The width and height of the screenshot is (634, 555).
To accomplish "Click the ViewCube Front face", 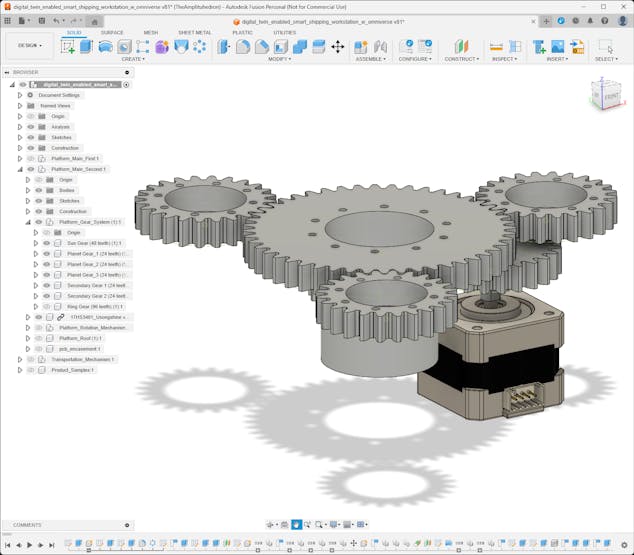I will 611,97.
